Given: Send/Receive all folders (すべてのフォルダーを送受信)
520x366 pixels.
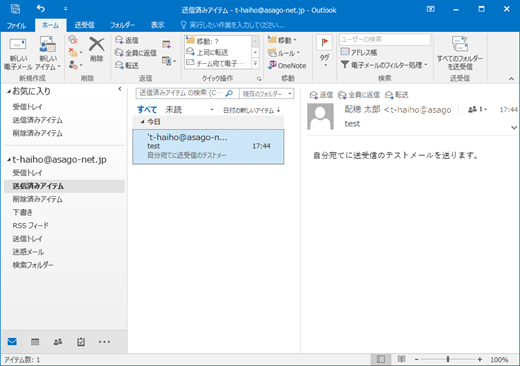Looking at the screenshot, I should coord(460,53).
